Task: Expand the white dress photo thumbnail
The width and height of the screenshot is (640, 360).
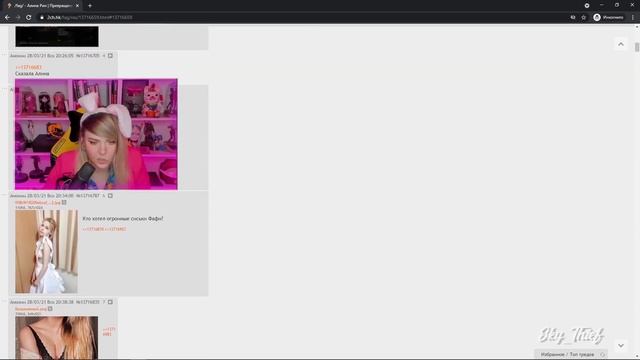Action: tap(47, 251)
